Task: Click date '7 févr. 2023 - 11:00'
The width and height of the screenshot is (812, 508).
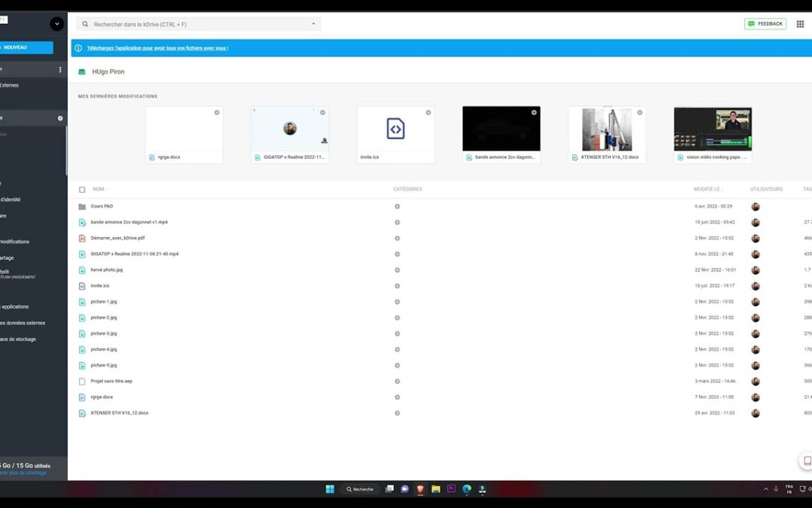Action: pos(714,397)
